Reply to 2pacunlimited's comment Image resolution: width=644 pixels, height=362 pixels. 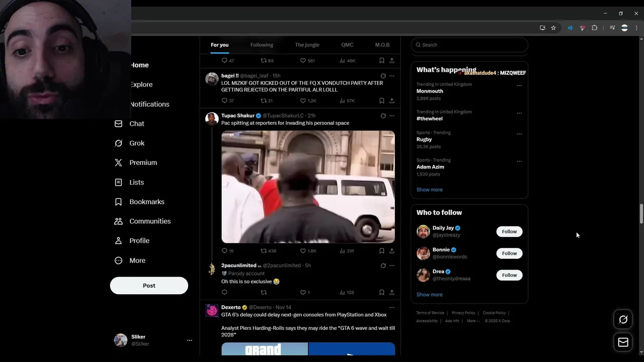pyautogui.click(x=224, y=292)
